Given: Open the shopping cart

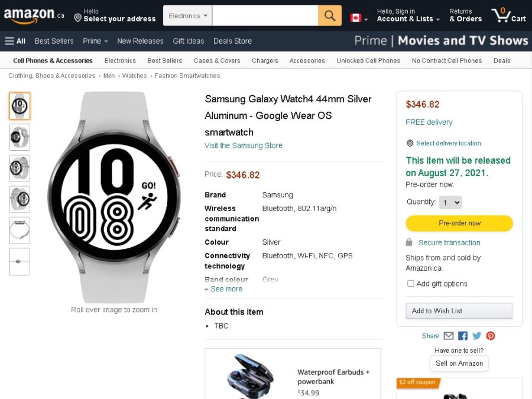Looking at the screenshot, I should click(x=508, y=16).
